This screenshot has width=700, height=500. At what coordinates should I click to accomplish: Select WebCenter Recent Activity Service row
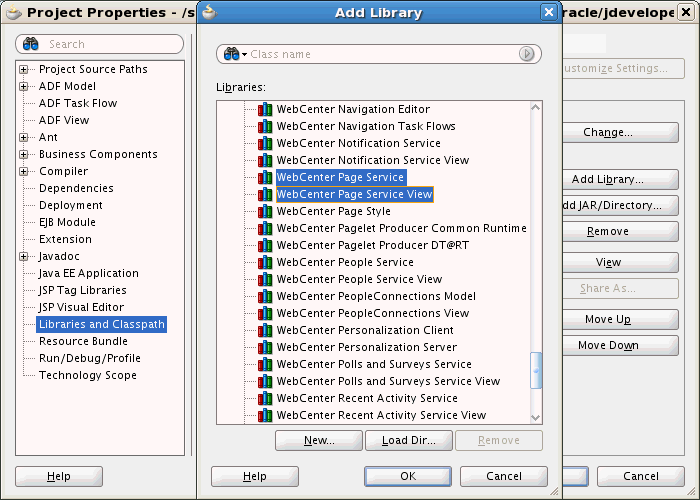[x=367, y=397]
